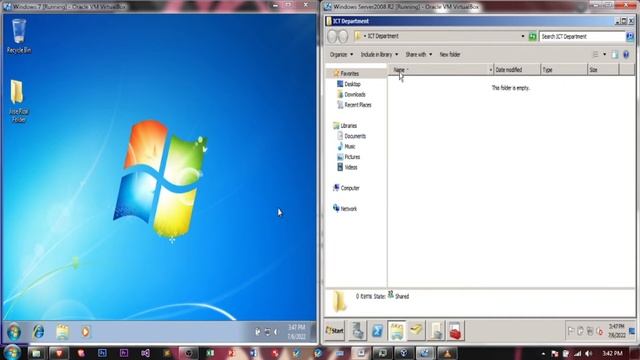Click 'Shared' state text in details pane
The height and width of the screenshot is (360, 640).
point(402,297)
